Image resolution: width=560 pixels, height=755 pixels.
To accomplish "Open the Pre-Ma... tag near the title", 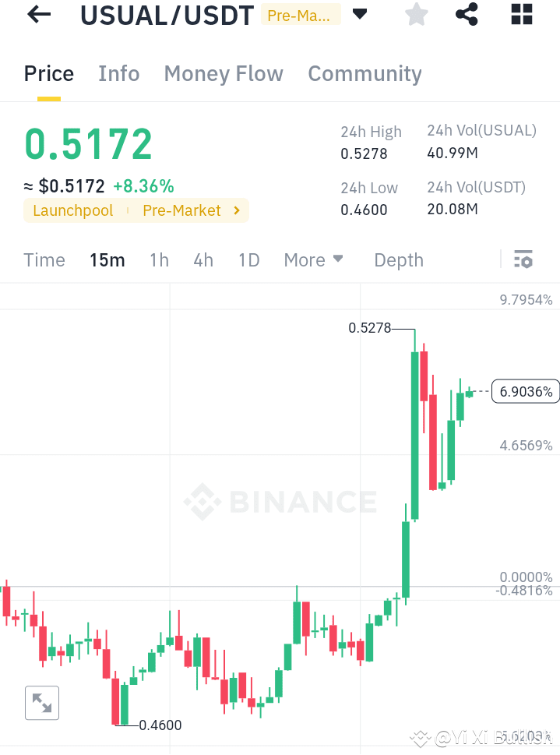I will 301,15.
